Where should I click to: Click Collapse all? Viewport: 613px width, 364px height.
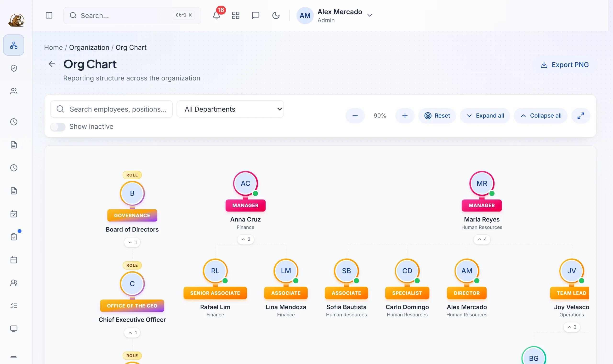[x=541, y=115]
